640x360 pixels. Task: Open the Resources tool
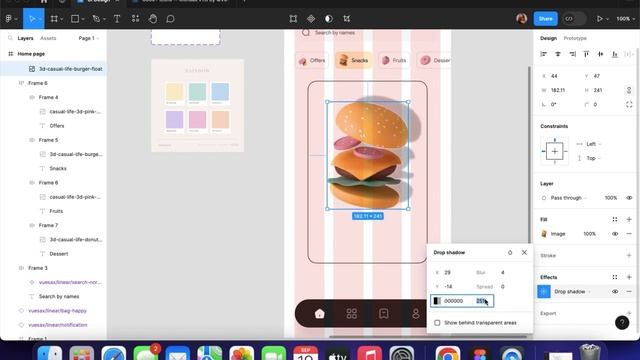pyautogui.click(x=136, y=19)
